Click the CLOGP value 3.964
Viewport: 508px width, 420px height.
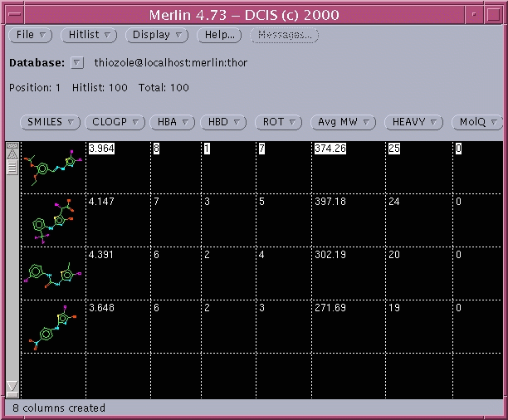[101, 149]
